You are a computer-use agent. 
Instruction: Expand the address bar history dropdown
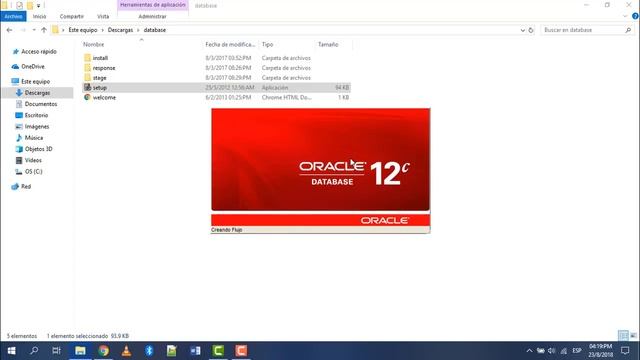coord(522,30)
